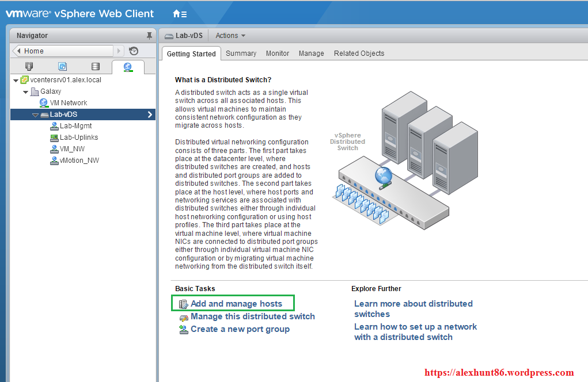Viewport: 588px width, 382px height.
Task: Switch to Hosts and Clusters view icon
Action: pyautogui.click(x=29, y=67)
